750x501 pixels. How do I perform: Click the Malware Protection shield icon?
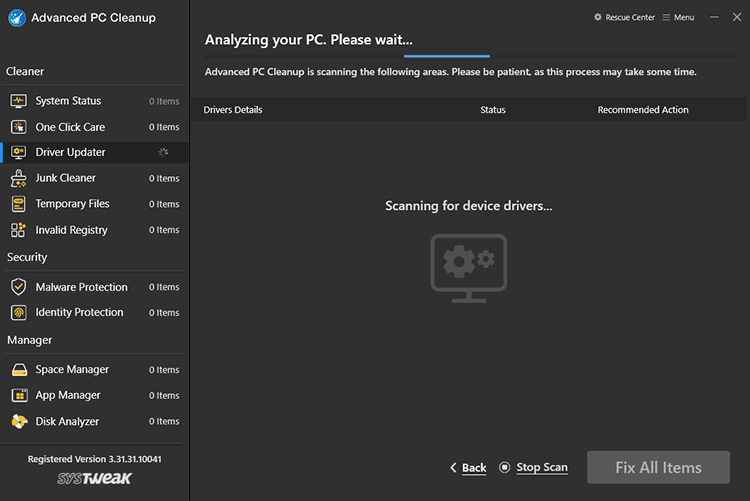pyautogui.click(x=18, y=287)
